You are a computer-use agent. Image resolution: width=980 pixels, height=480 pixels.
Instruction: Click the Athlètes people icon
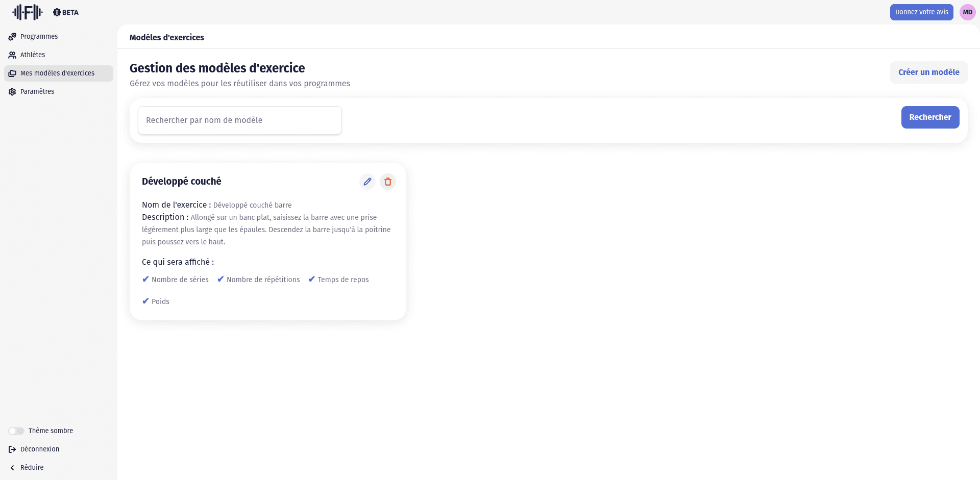[12, 55]
